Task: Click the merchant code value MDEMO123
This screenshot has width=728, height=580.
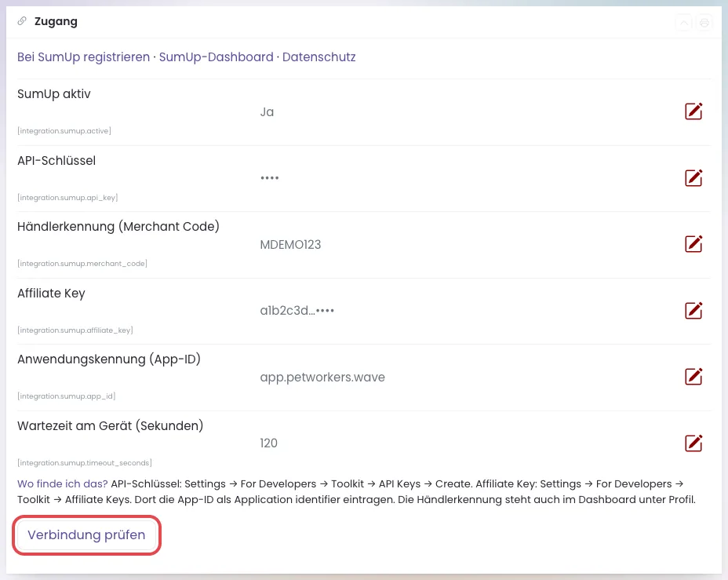Action: click(290, 245)
